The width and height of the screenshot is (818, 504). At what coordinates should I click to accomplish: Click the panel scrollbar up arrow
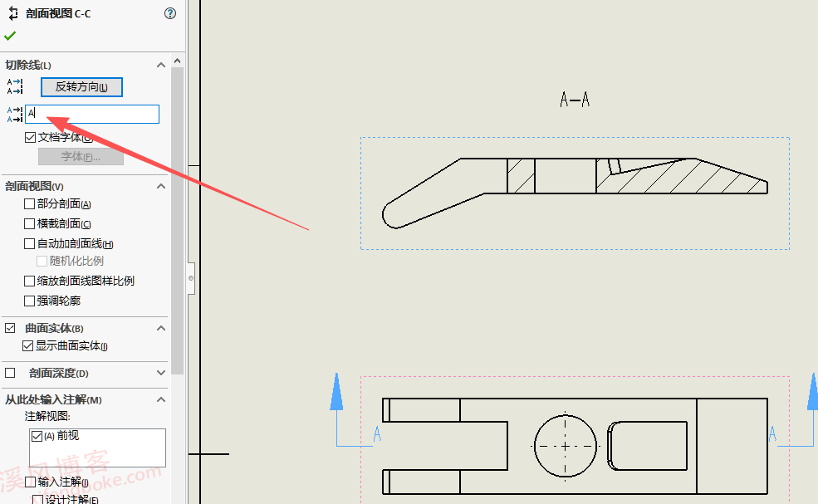178,61
